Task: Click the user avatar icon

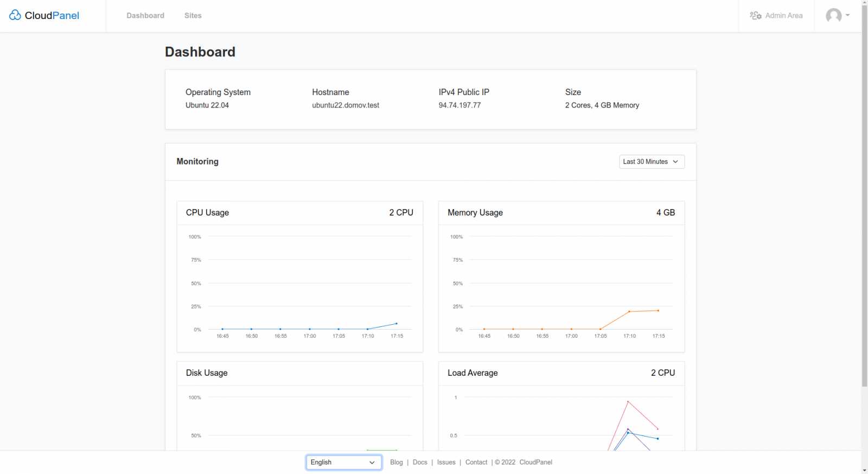Action: coord(834,16)
